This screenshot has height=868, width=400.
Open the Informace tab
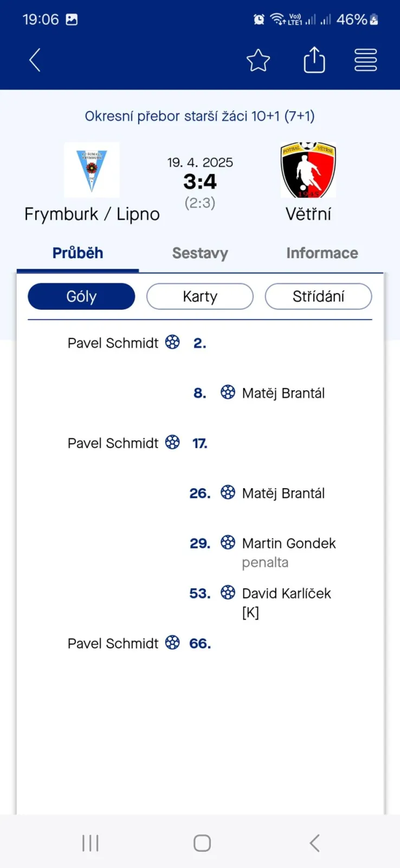tap(322, 253)
